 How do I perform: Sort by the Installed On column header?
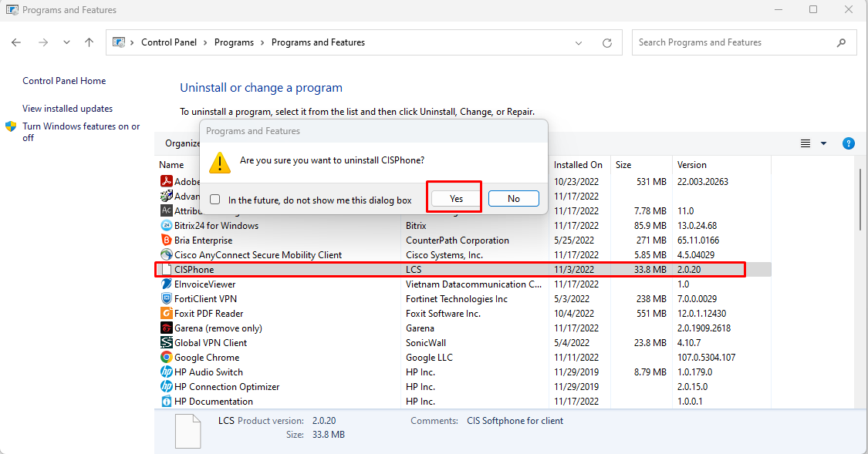578,165
